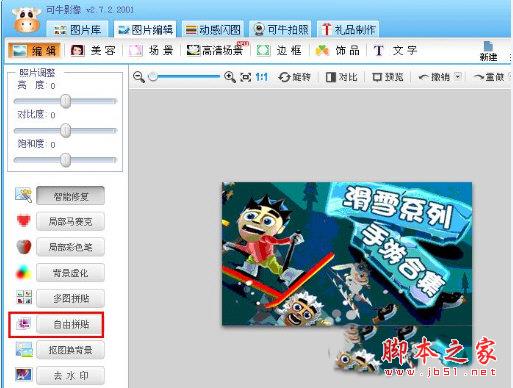Click the landscape cutout-background icon
The image size is (513, 388).
click(x=24, y=349)
